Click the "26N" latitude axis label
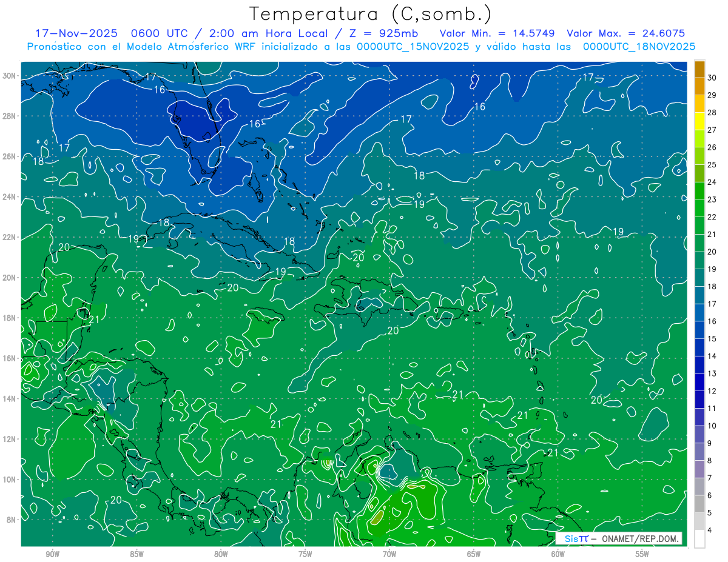The height and width of the screenshot is (562, 728). (8, 156)
